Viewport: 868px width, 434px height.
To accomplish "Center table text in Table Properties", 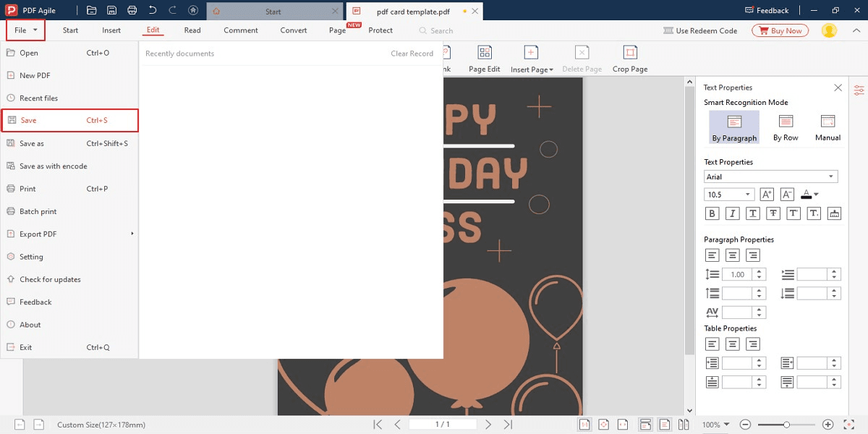I will click(x=733, y=344).
